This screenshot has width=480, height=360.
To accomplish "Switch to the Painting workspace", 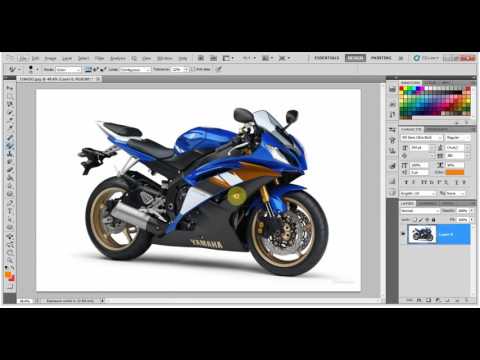I will tap(381, 58).
